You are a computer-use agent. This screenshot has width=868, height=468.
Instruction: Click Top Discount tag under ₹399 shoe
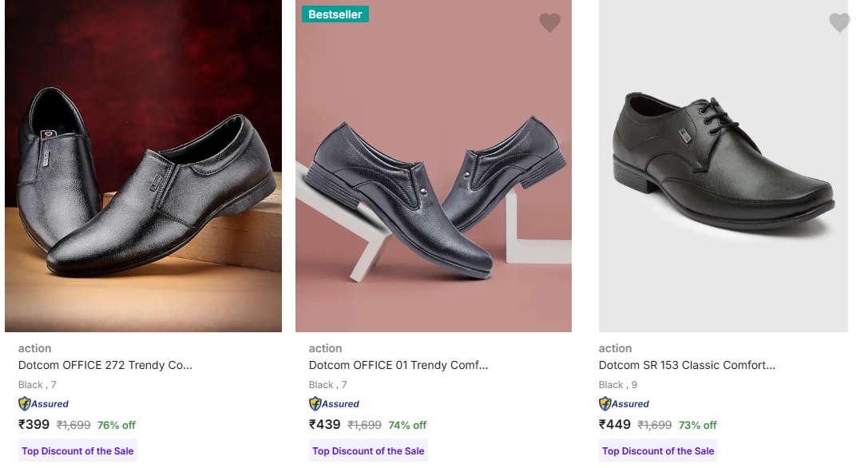(77, 451)
